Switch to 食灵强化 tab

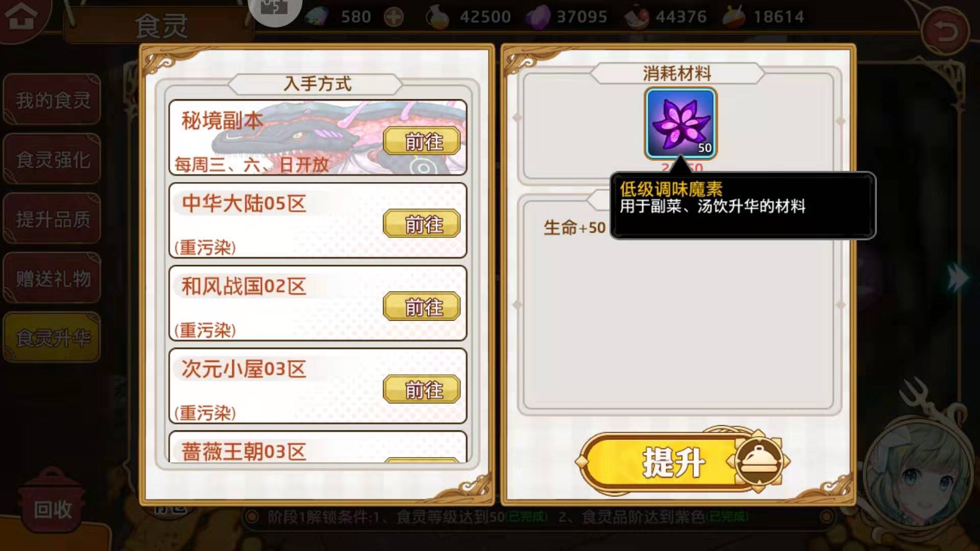pyautogui.click(x=52, y=159)
